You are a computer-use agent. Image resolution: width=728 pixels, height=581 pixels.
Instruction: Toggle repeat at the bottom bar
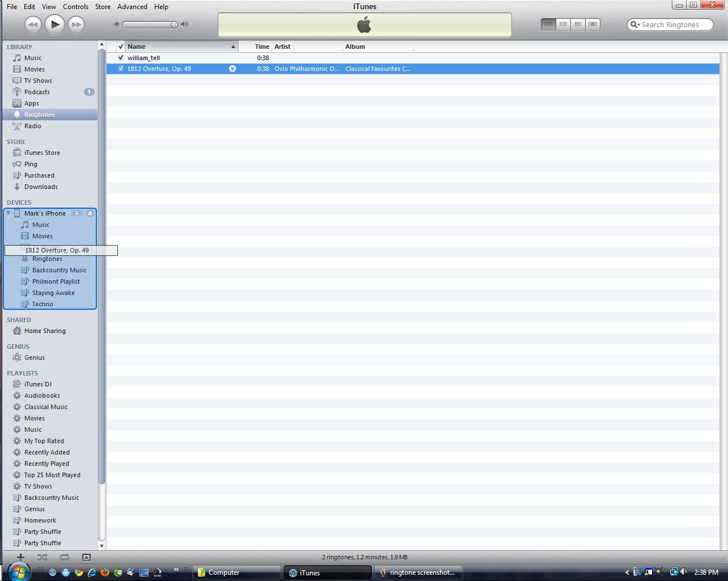pos(64,557)
